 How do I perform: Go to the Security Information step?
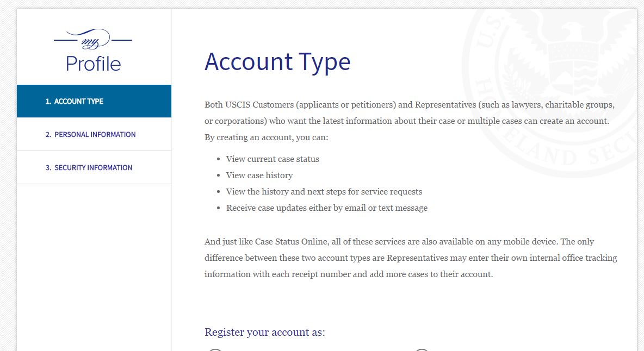[x=94, y=168]
